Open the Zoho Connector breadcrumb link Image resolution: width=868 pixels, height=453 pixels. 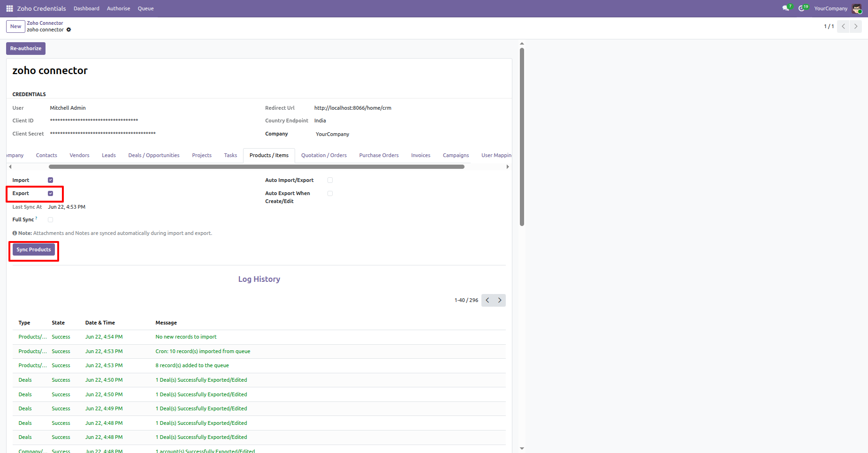45,23
